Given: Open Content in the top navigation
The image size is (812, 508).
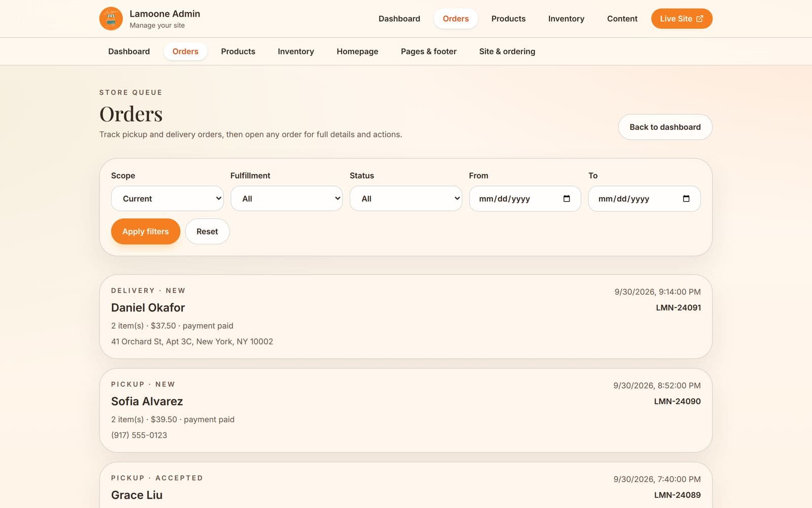Looking at the screenshot, I should (x=622, y=19).
